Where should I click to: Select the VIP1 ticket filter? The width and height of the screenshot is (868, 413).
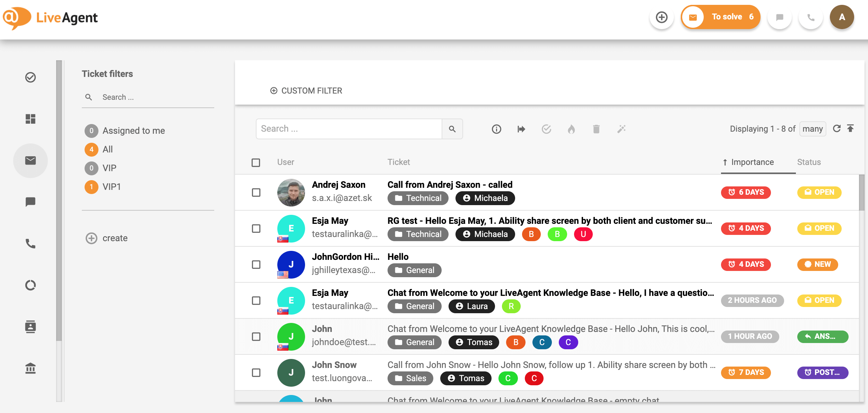112,187
